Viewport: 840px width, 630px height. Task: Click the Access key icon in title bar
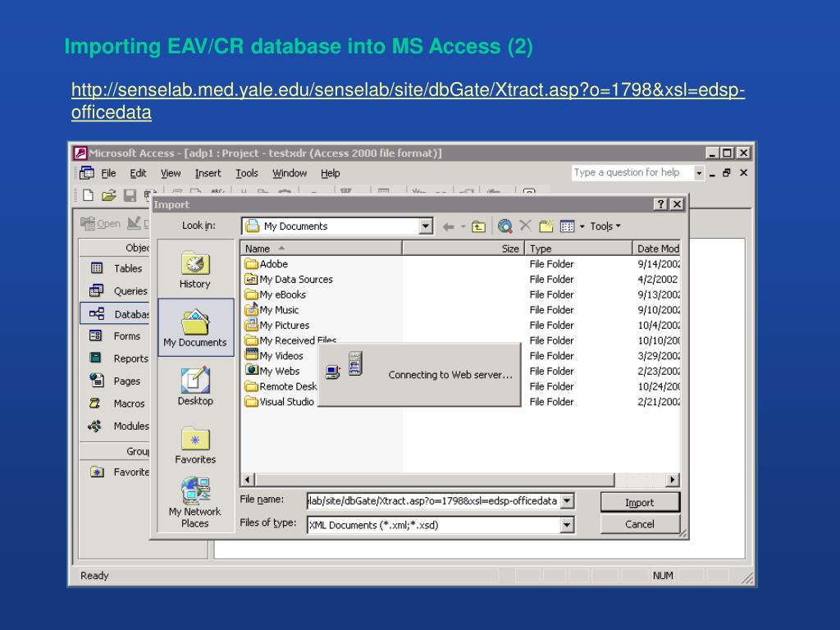point(80,153)
